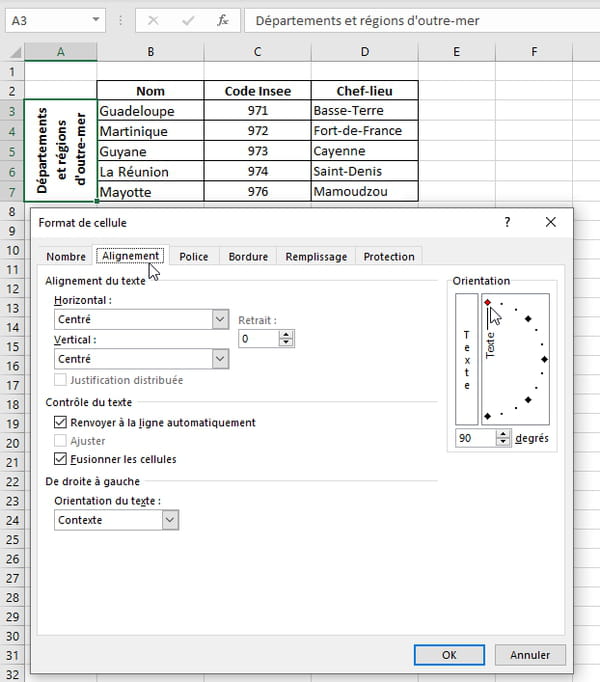This screenshot has height=682, width=600.
Task: Expand the Name Box dropdown arrow
Action: pos(95,20)
